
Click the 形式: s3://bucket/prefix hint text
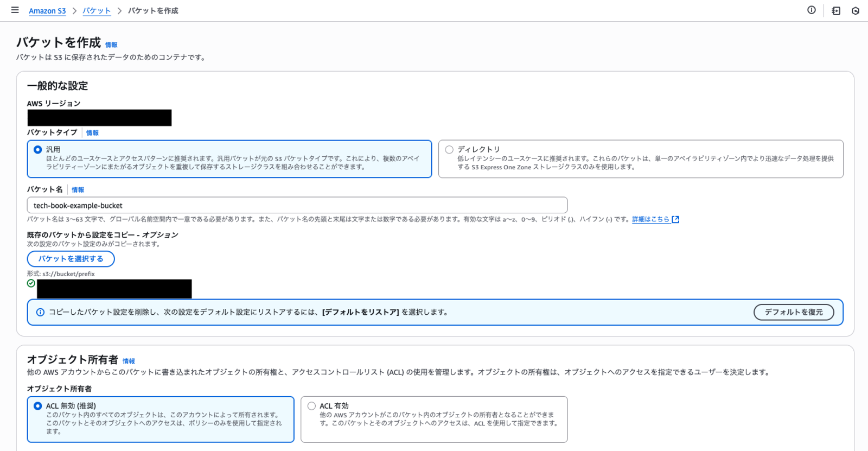pyautogui.click(x=61, y=274)
